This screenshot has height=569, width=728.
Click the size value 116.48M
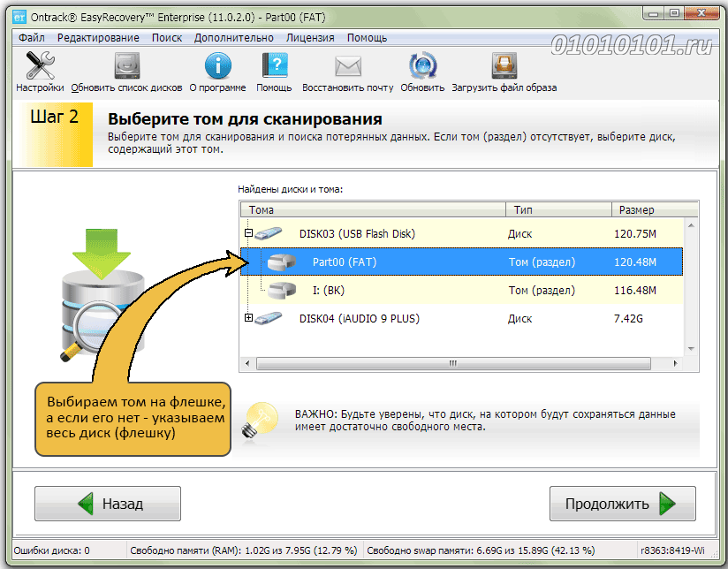(x=635, y=291)
